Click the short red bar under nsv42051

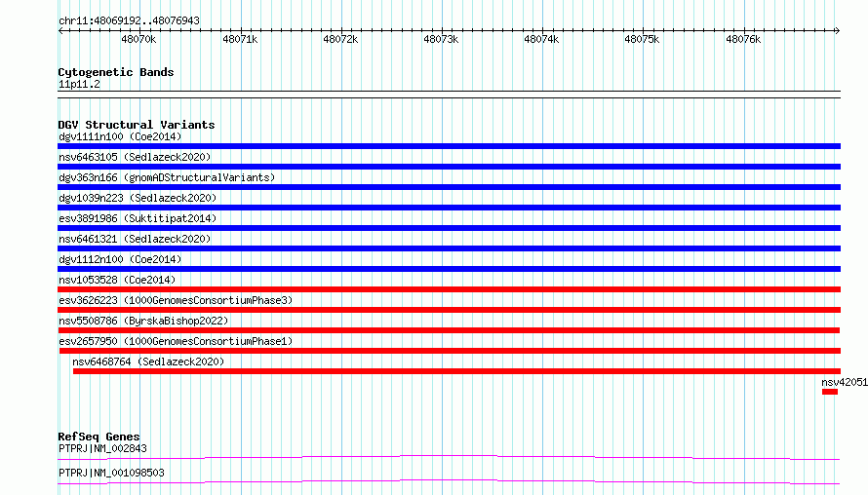pos(830,392)
